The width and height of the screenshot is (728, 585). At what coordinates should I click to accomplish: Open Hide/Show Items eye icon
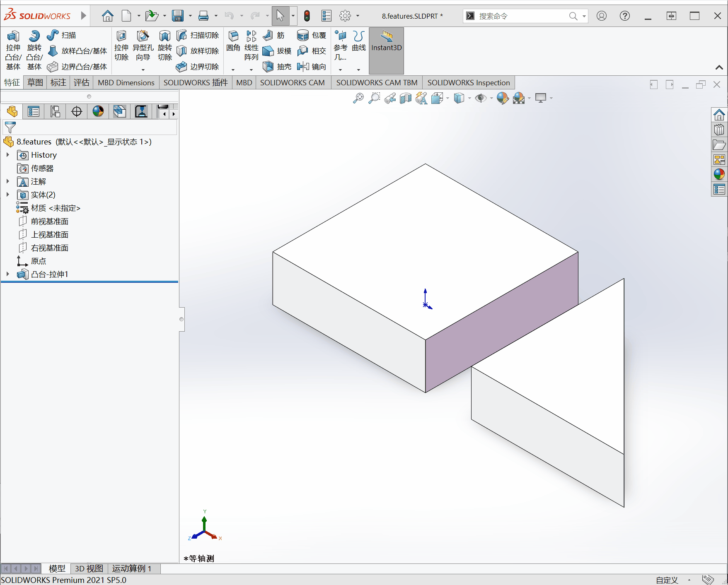click(481, 98)
